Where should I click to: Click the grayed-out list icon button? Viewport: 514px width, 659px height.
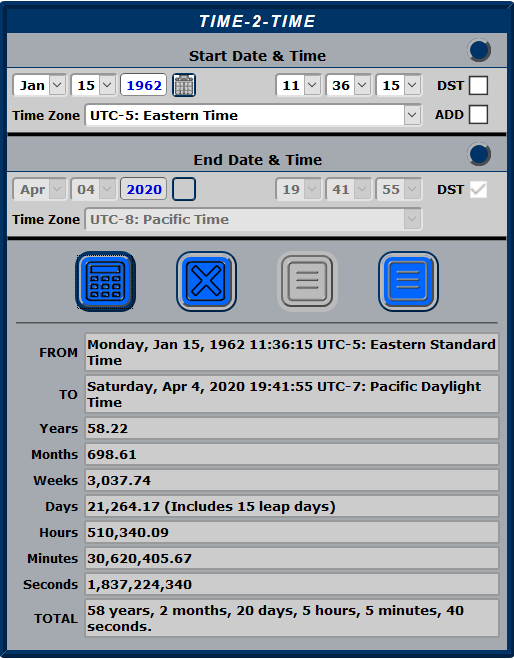(307, 281)
